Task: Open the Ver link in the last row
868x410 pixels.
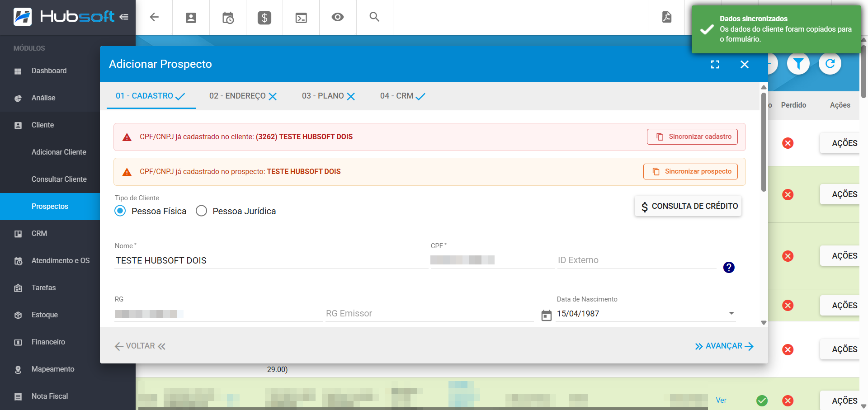Action: (x=721, y=400)
